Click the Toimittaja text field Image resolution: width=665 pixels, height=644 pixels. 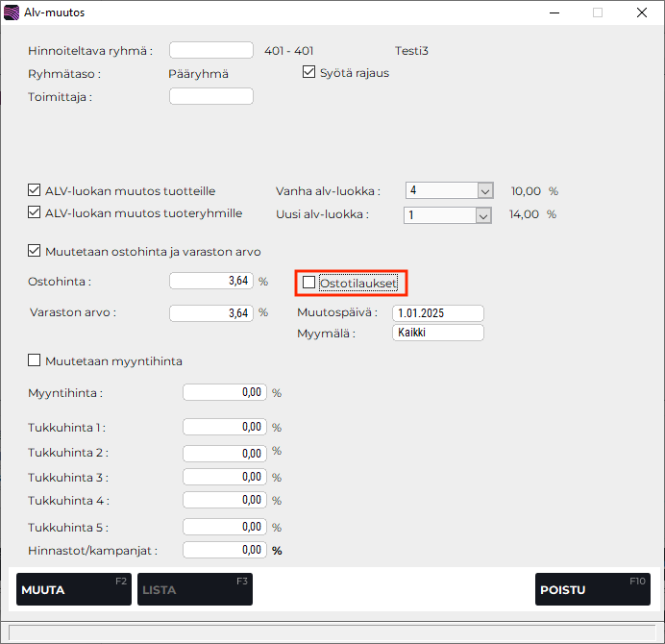coord(210,96)
